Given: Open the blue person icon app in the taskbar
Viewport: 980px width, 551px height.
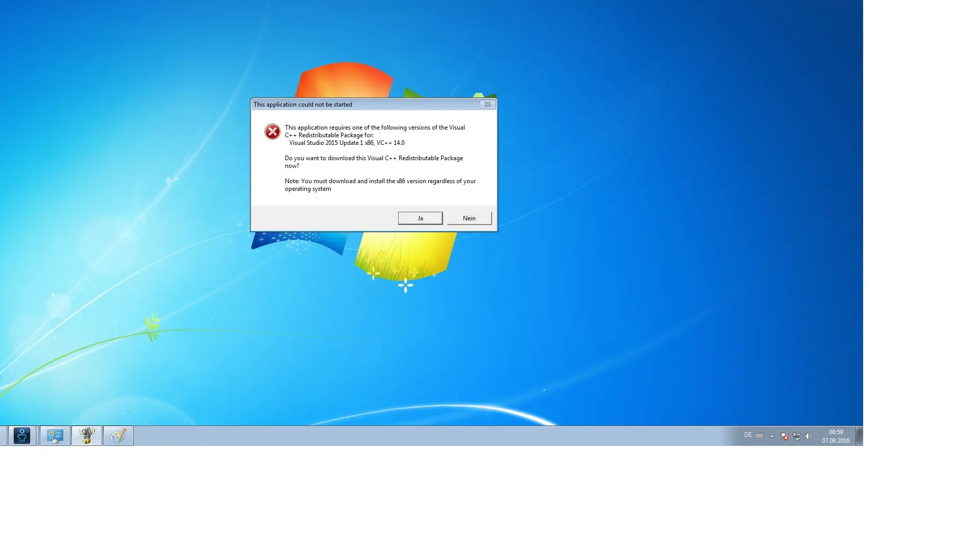Looking at the screenshot, I should click(22, 436).
